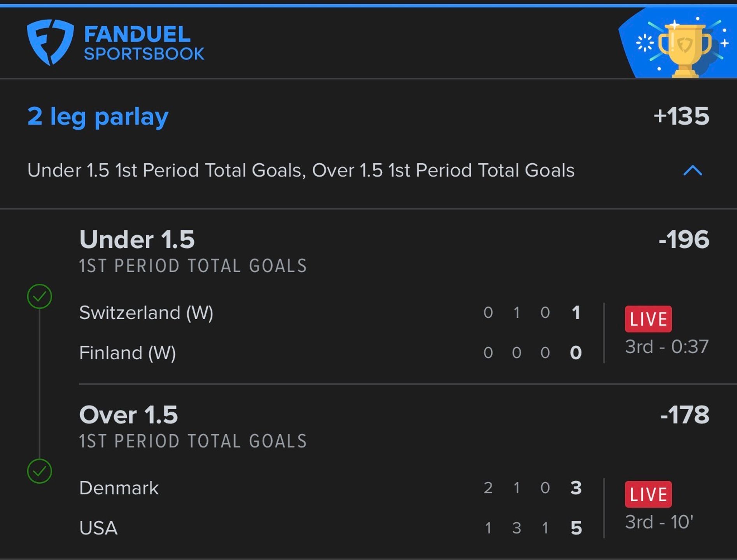Select the 2 leg parlay heading

98,116
